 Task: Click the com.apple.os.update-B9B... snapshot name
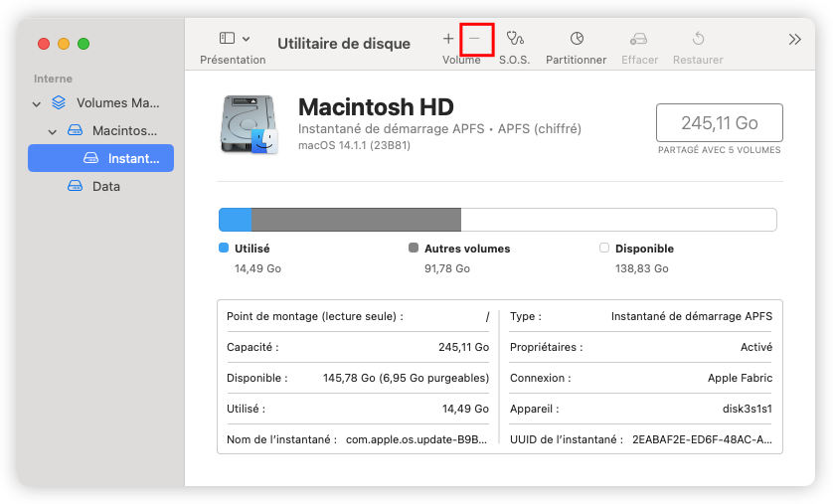click(x=416, y=439)
